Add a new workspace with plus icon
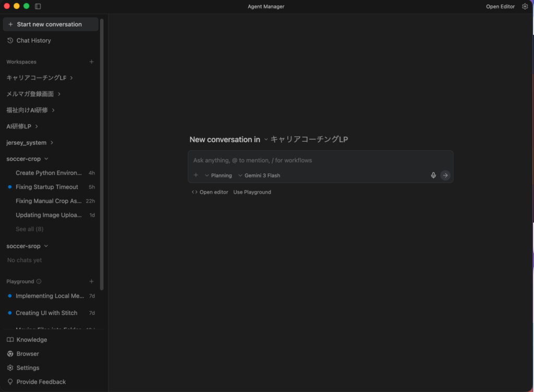The width and height of the screenshot is (534, 392). 91,62
